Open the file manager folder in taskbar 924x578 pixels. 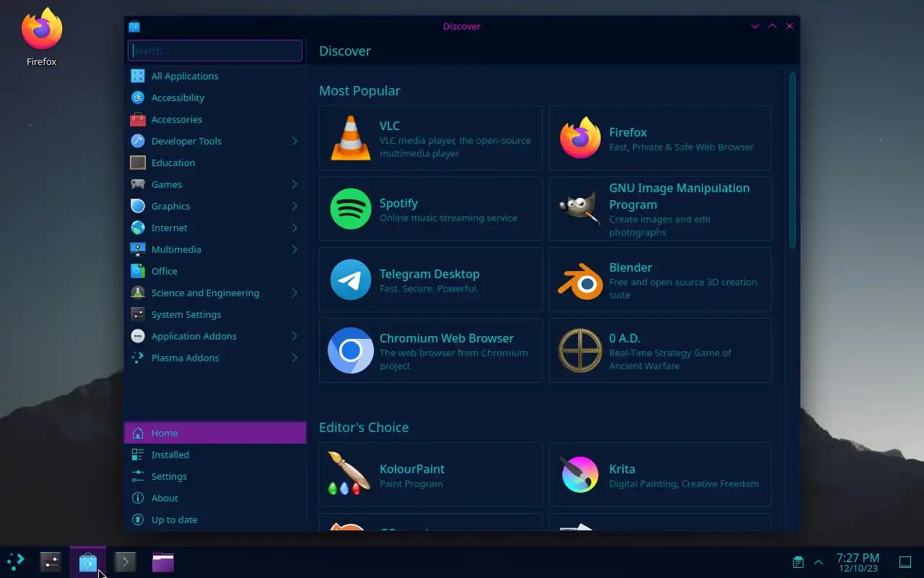coord(163,562)
